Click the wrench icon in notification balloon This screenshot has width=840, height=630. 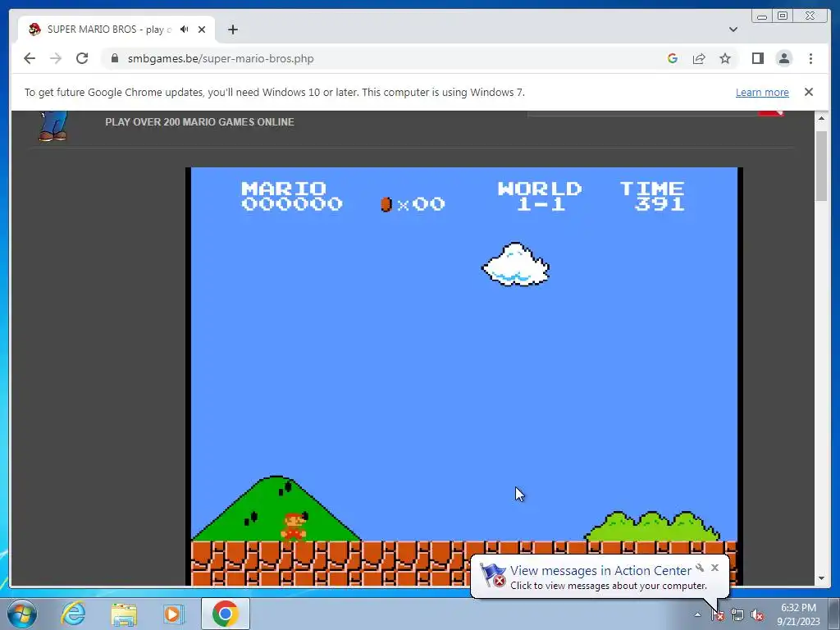(700, 568)
